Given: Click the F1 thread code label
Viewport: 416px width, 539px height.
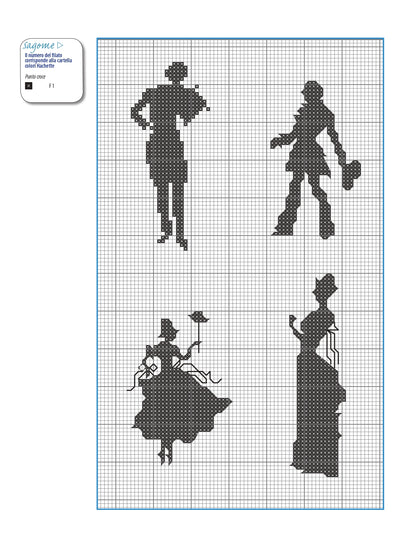Looking at the screenshot, I should click(x=52, y=86).
